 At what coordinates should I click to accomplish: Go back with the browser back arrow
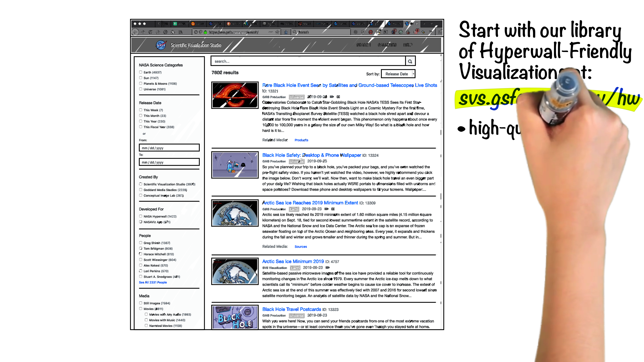tap(135, 32)
